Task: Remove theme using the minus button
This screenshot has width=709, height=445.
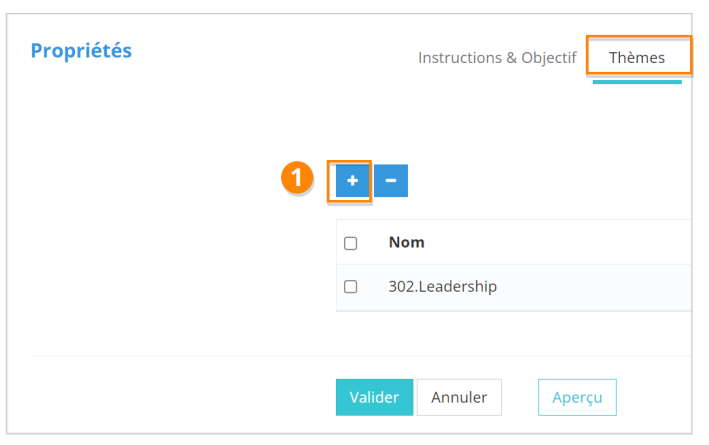Action: click(391, 181)
